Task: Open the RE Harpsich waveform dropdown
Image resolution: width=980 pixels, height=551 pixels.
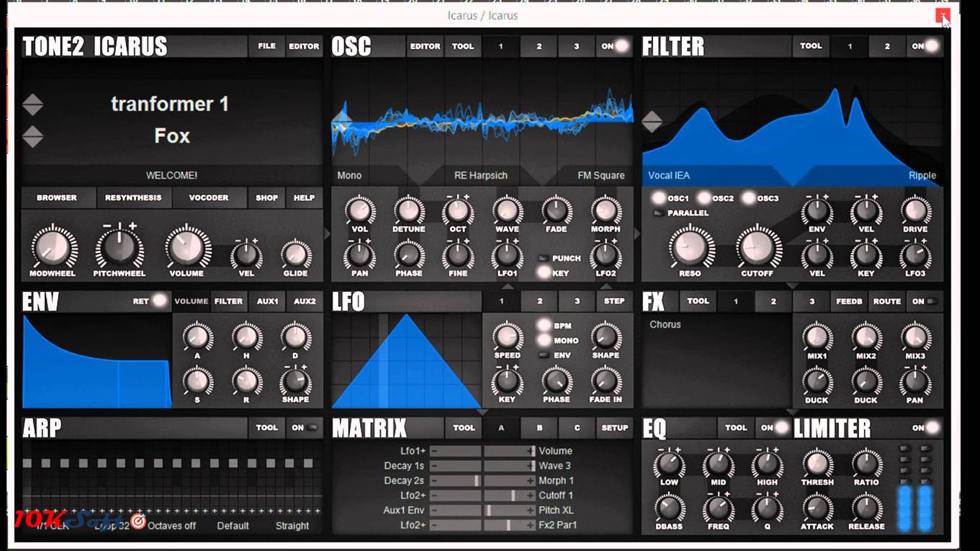Action: [x=481, y=176]
